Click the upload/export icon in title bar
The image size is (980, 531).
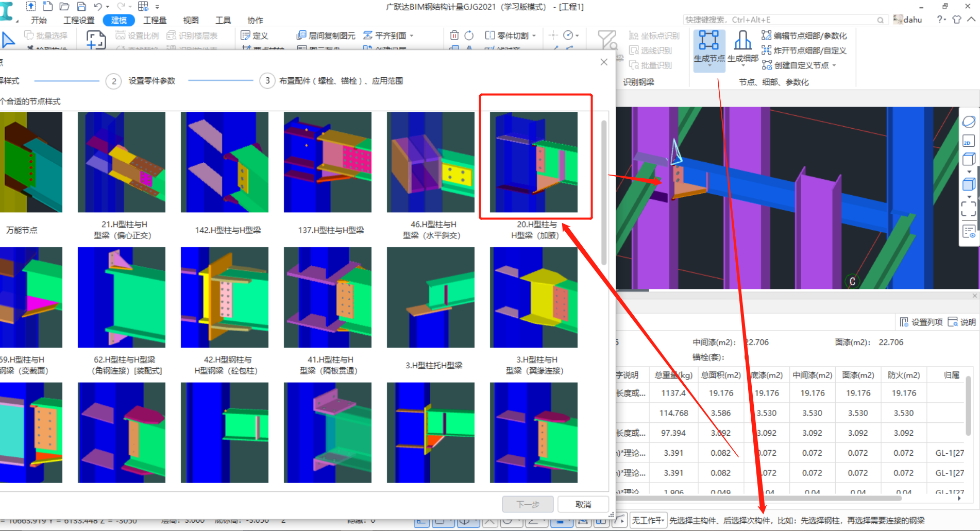(x=31, y=6)
